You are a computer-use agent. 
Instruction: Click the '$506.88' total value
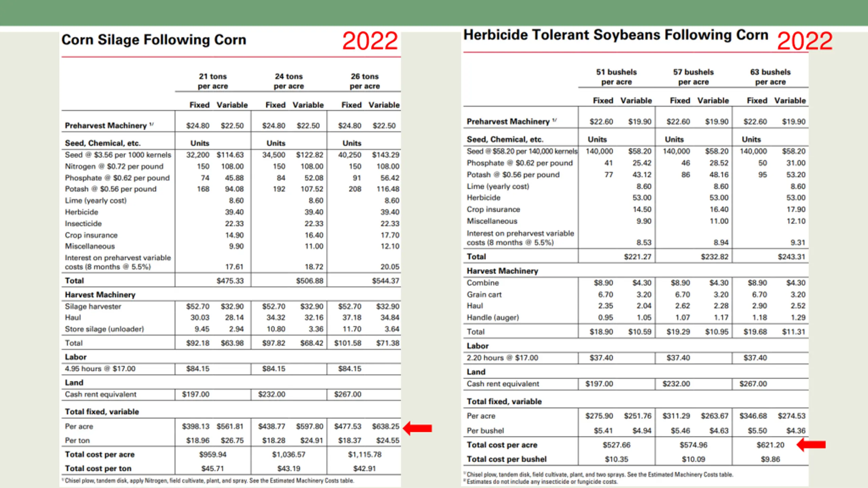[x=310, y=281]
